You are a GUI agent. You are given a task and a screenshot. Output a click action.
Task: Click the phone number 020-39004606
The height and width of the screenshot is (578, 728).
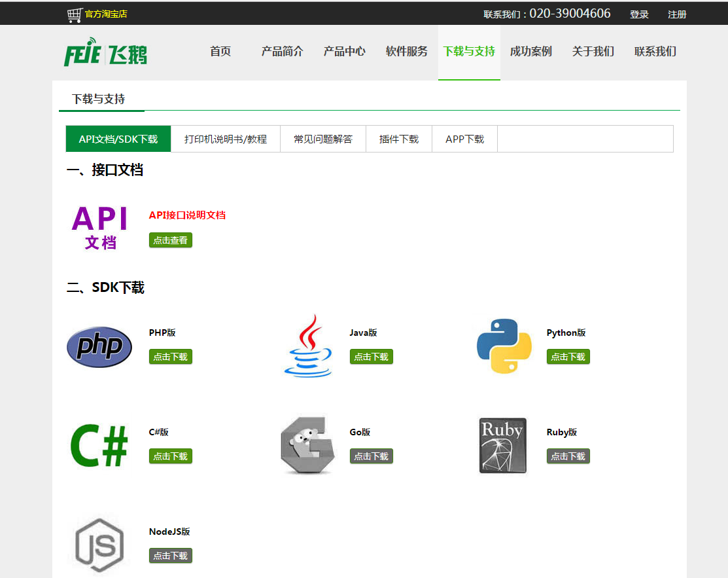pyautogui.click(x=570, y=14)
